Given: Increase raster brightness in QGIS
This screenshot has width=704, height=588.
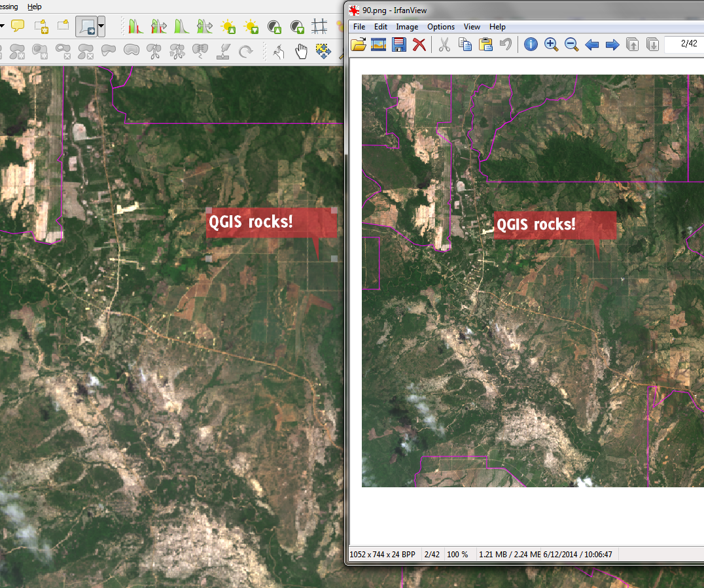Looking at the screenshot, I should point(228,26).
